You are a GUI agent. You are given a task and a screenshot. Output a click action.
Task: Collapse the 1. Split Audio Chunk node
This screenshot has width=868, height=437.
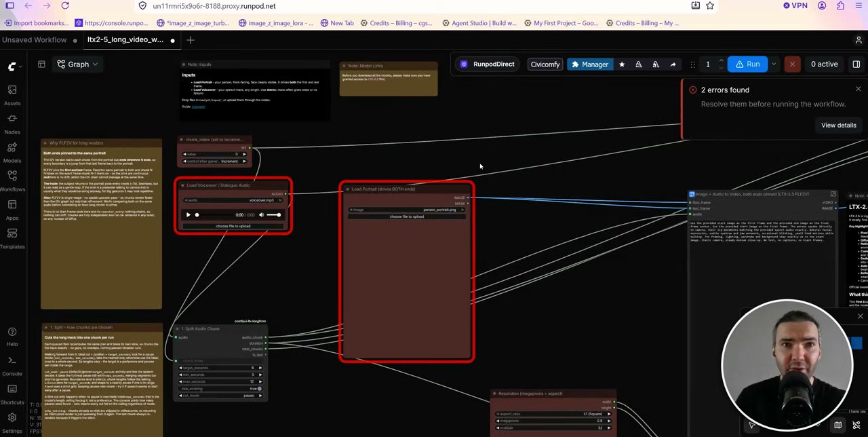pyautogui.click(x=176, y=329)
